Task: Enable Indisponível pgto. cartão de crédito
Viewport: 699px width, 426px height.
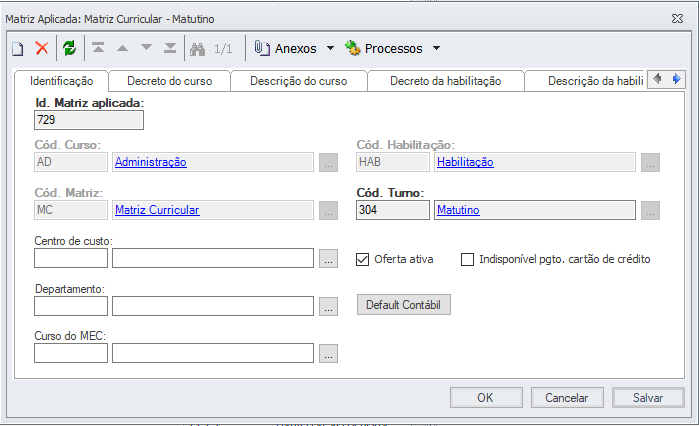Action: tap(467, 260)
